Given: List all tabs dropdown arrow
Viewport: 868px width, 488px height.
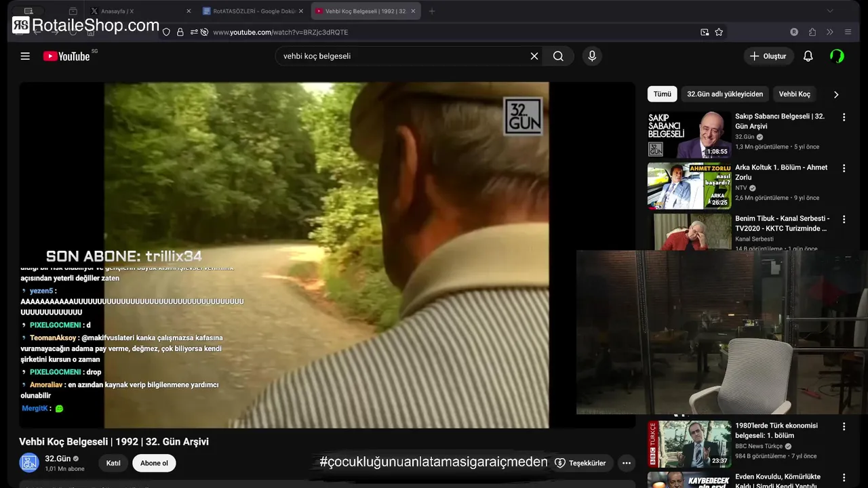Looking at the screenshot, I should 829,11.
